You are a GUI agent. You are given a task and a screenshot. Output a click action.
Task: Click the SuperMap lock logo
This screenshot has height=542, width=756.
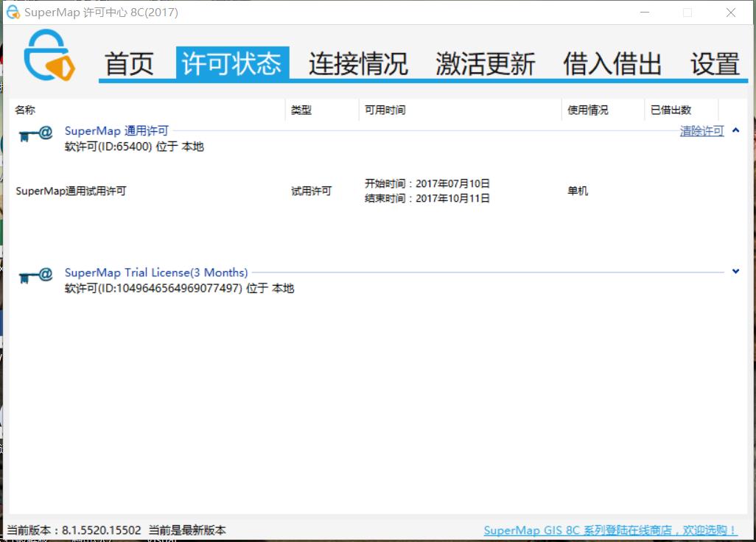coord(49,55)
